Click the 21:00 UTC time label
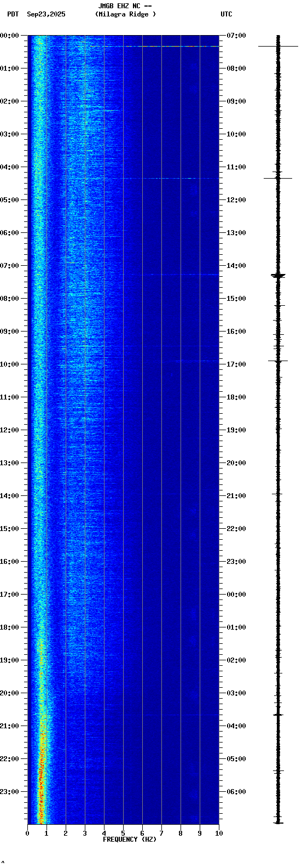The image size is (302, 868). 236,496
